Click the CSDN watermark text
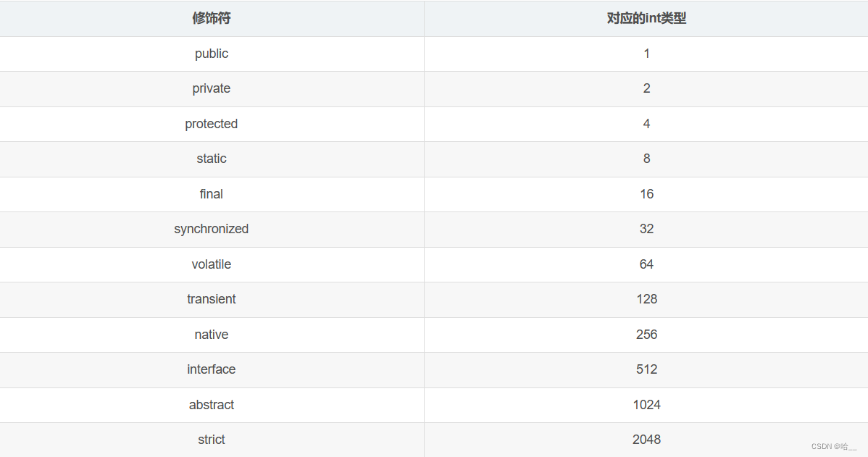Image resolution: width=868 pixels, height=457 pixels. [833, 447]
